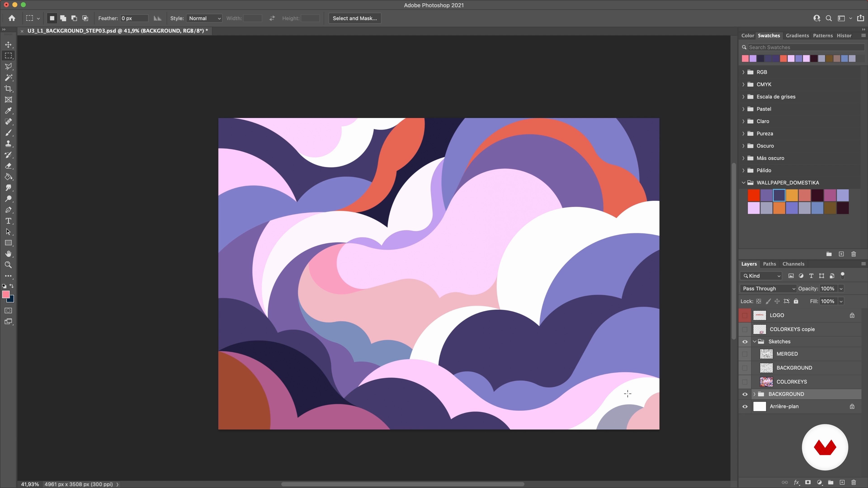Show the COLORKEYS layer visibility box
The image size is (868, 488).
tap(745, 382)
